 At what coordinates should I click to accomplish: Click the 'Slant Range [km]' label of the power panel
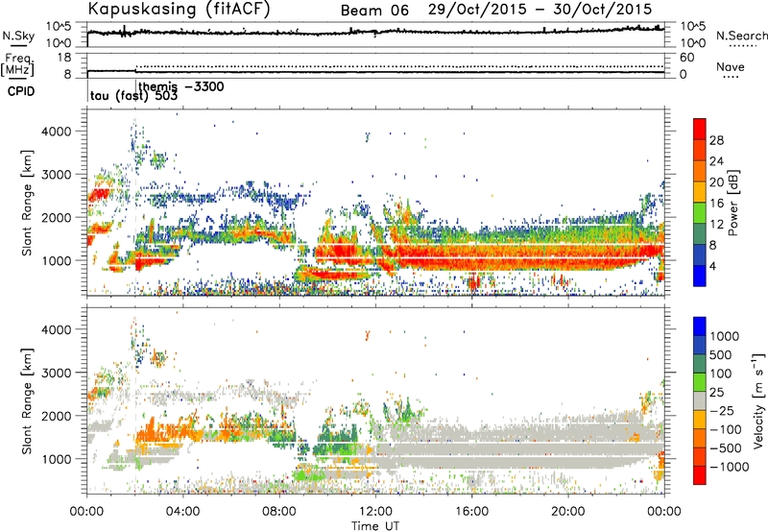pyautogui.click(x=27, y=203)
